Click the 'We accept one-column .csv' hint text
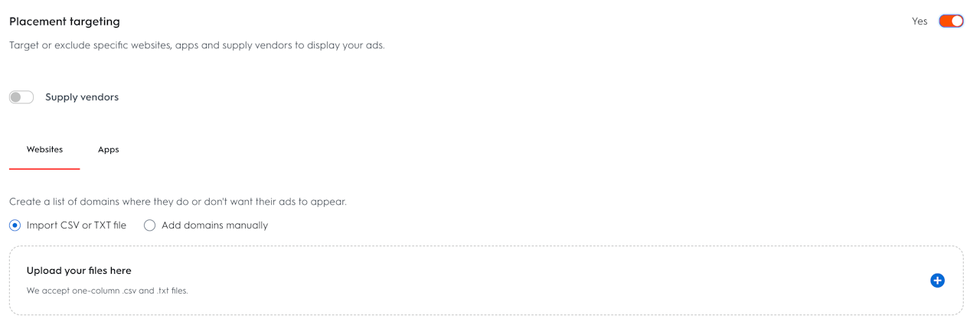The width and height of the screenshot is (980, 332). tap(107, 291)
